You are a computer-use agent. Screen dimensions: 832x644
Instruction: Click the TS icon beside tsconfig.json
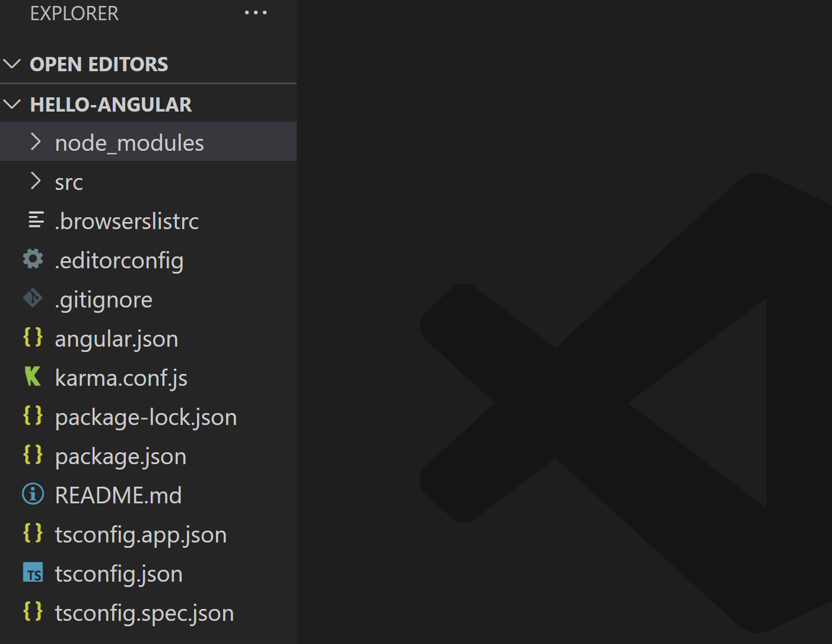33,572
